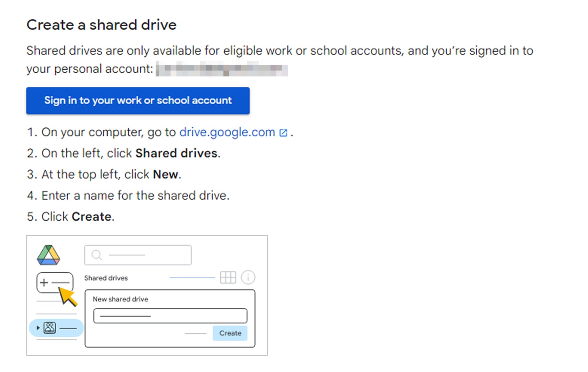
Task: Click the plus symbol inside the New button
Action: click(43, 281)
